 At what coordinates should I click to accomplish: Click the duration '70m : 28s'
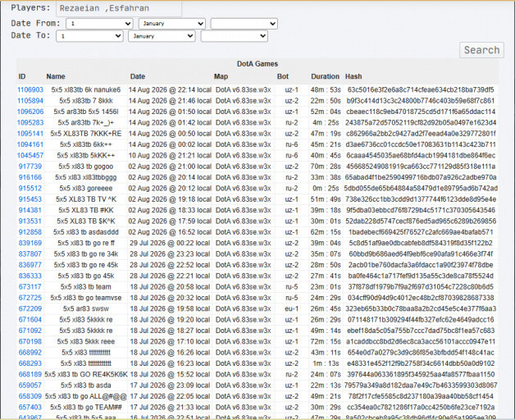pyautogui.click(x=326, y=167)
